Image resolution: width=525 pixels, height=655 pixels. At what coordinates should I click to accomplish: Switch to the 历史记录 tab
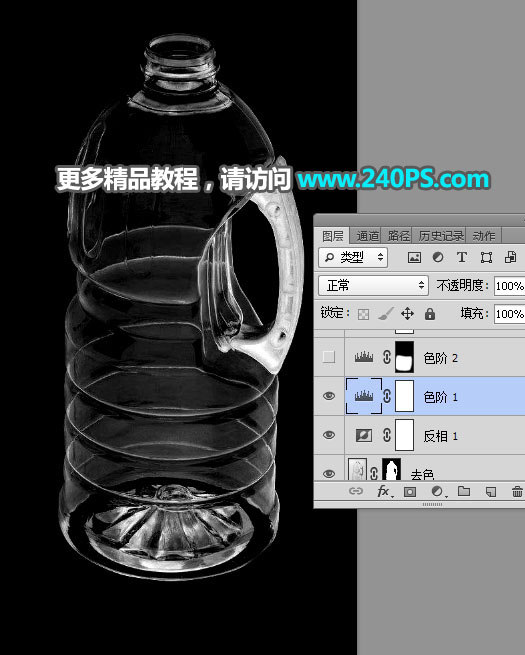tap(441, 236)
